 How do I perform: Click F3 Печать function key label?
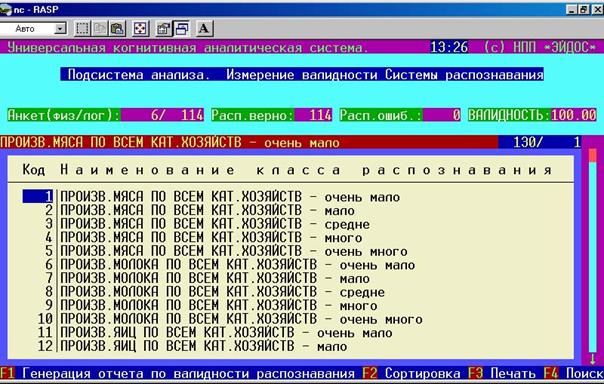tap(502, 373)
